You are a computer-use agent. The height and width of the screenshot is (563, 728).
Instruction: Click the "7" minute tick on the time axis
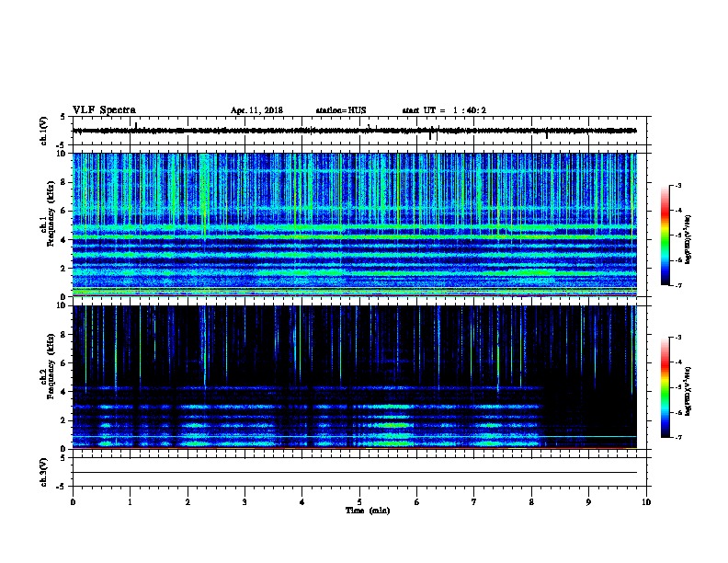click(474, 502)
